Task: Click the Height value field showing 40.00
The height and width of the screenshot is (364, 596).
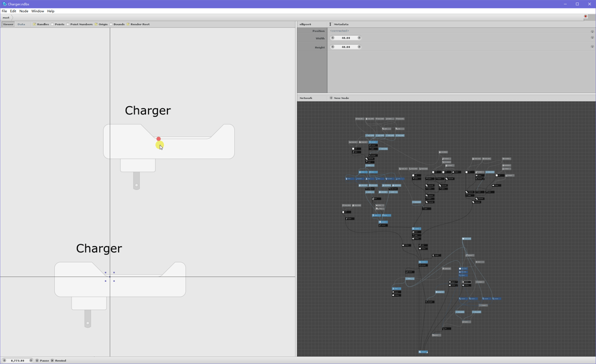Action: pos(346,47)
